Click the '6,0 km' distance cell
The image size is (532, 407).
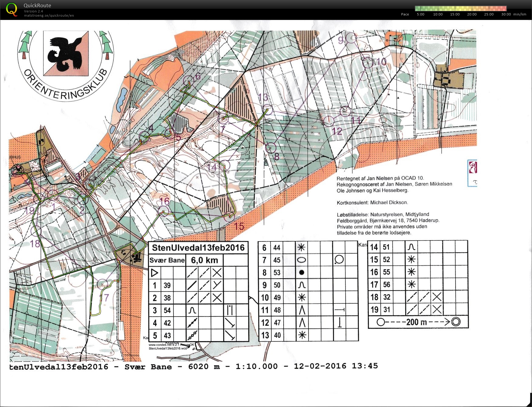coord(204,260)
